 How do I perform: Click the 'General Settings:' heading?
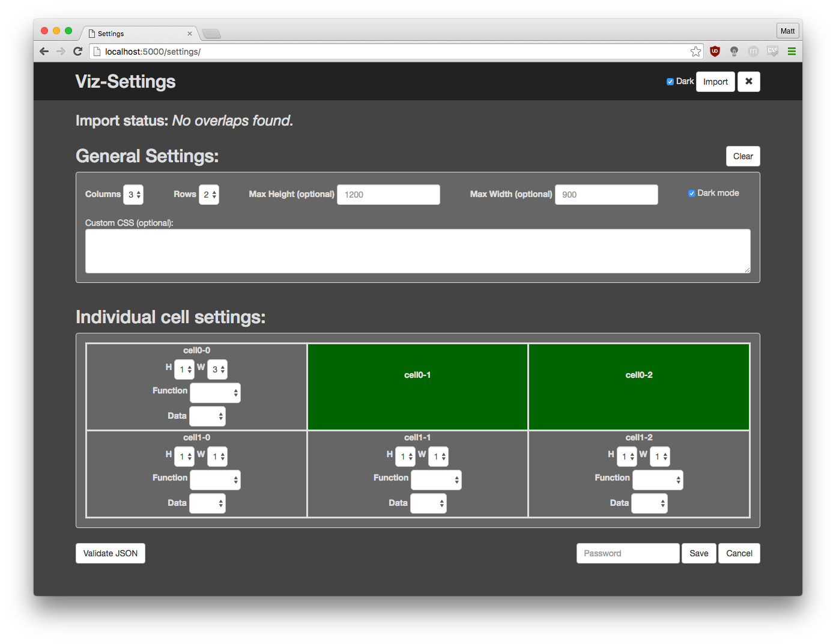click(147, 156)
